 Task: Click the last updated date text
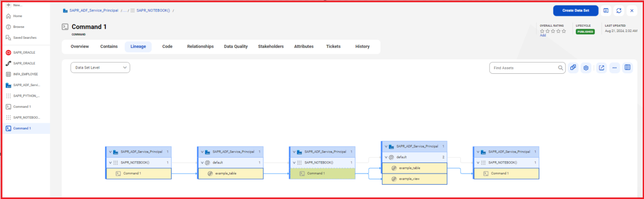[x=621, y=31]
